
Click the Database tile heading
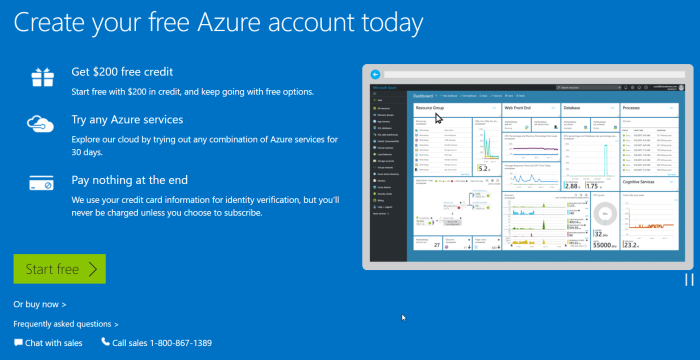pos(572,108)
